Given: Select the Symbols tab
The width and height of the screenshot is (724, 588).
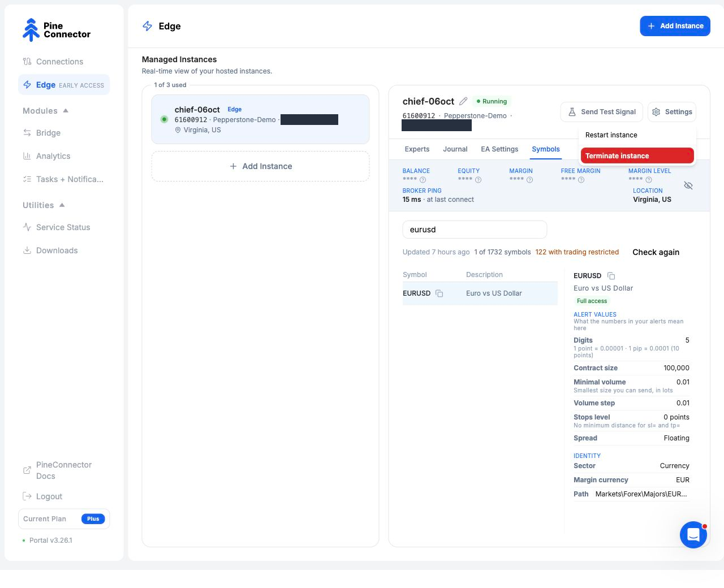Looking at the screenshot, I should tap(546, 149).
